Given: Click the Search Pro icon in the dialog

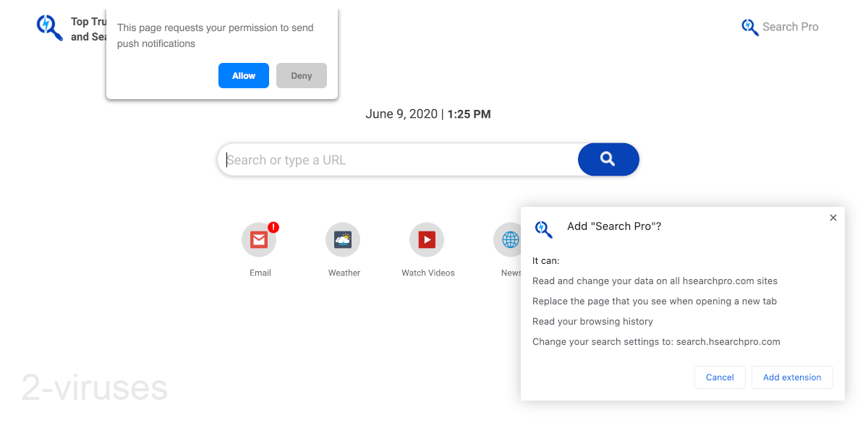Looking at the screenshot, I should 543,229.
